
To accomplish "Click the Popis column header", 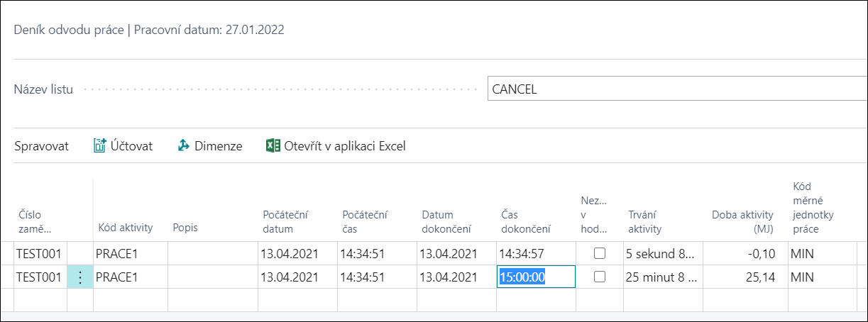I will [x=185, y=228].
